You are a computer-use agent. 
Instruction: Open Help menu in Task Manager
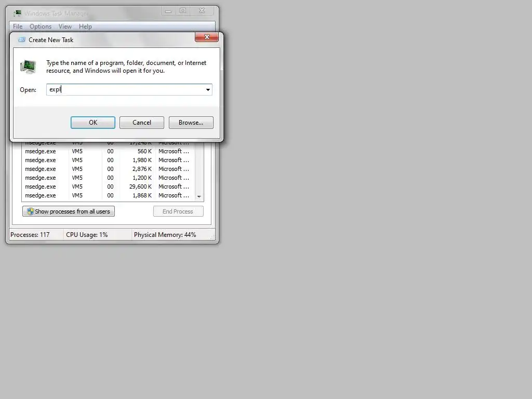coord(85,26)
